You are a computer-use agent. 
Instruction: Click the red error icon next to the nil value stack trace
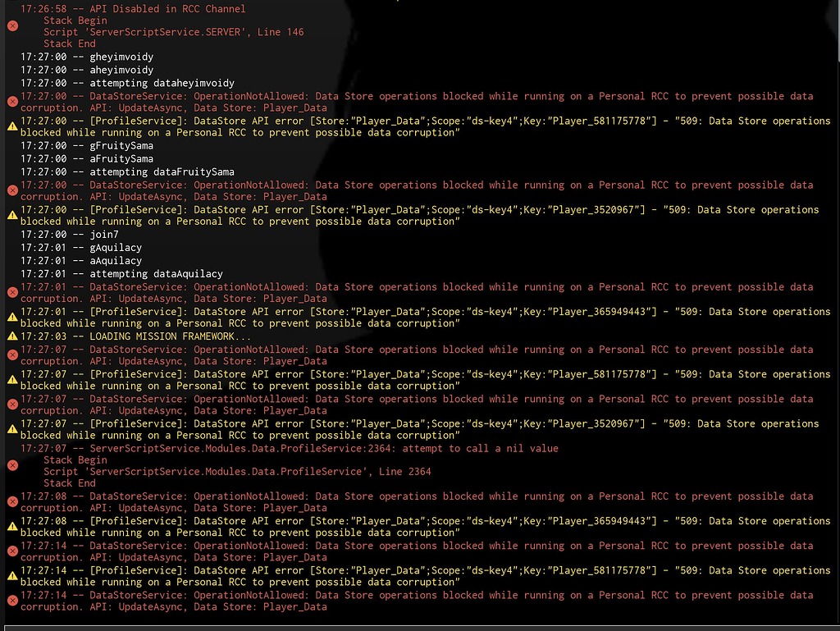coord(11,464)
